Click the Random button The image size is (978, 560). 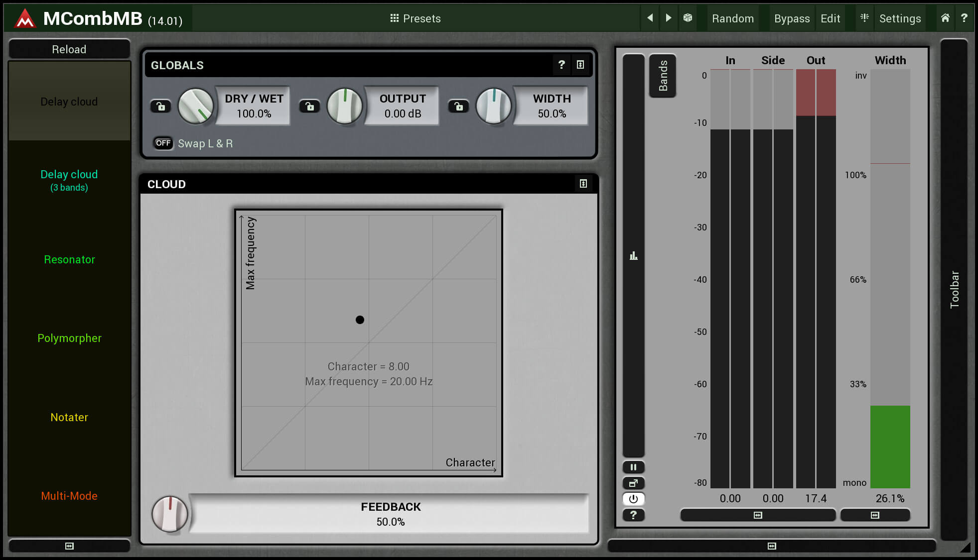click(732, 18)
